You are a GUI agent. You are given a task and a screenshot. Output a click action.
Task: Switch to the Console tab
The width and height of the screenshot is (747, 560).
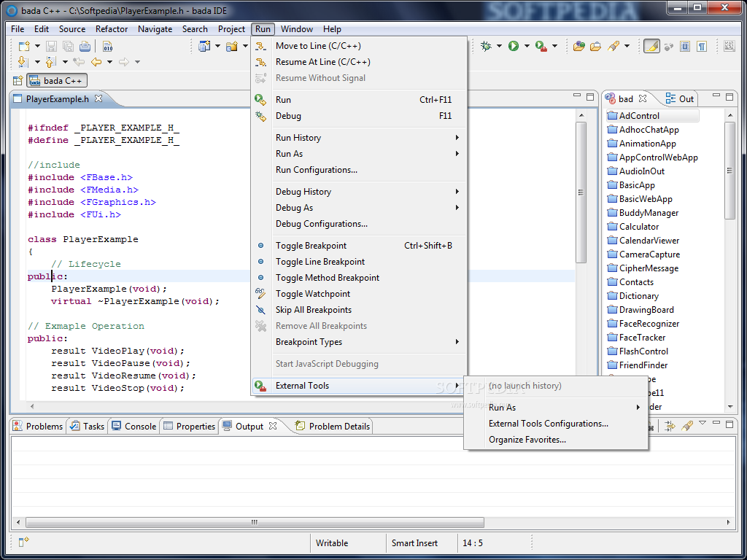(x=134, y=426)
